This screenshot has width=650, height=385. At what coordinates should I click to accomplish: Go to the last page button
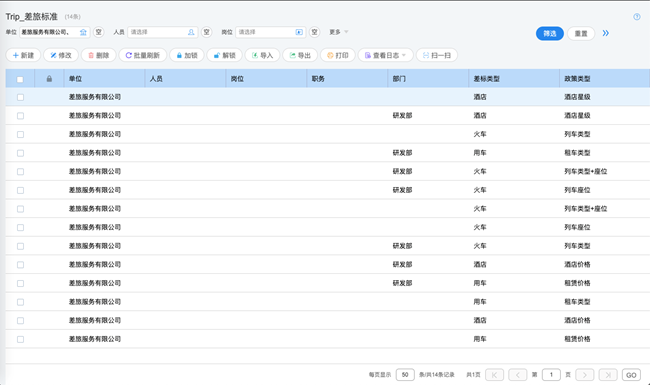tap(608, 375)
